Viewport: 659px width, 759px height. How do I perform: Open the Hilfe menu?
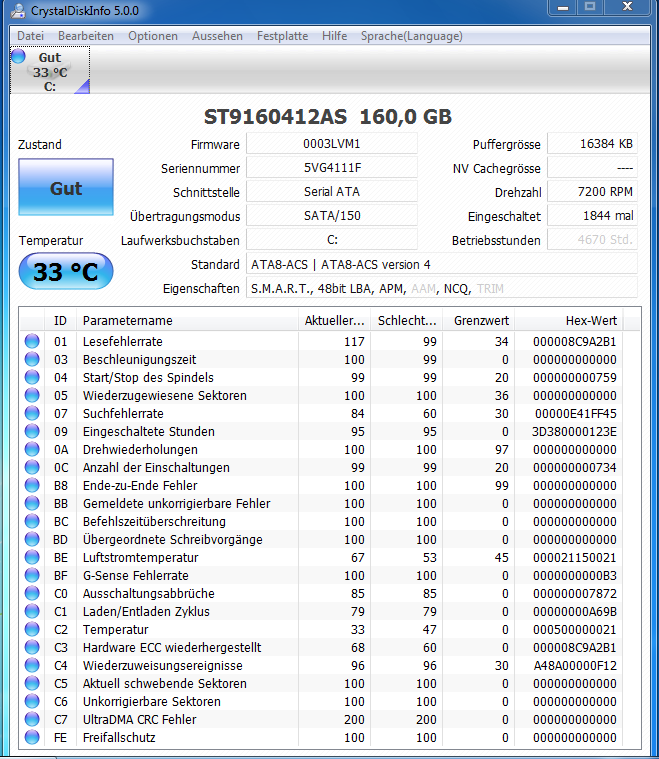coord(335,36)
